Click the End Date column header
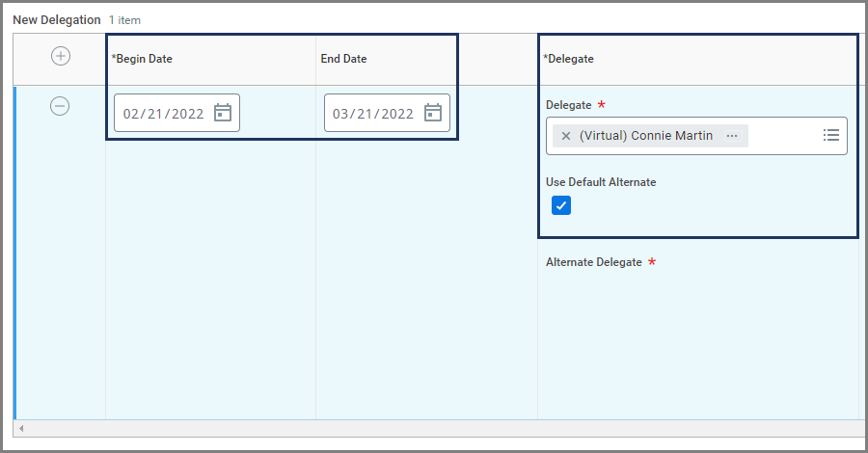The height and width of the screenshot is (453, 868). 343,59
